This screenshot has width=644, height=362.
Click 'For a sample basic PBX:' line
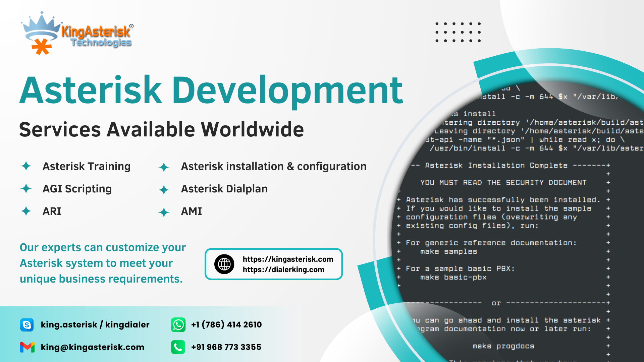pyautogui.click(x=460, y=268)
